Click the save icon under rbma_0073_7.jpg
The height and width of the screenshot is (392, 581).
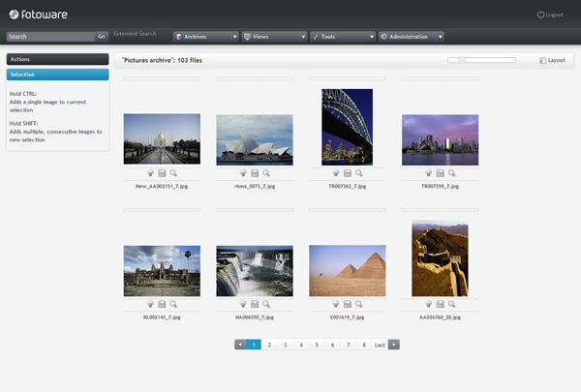pos(255,173)
